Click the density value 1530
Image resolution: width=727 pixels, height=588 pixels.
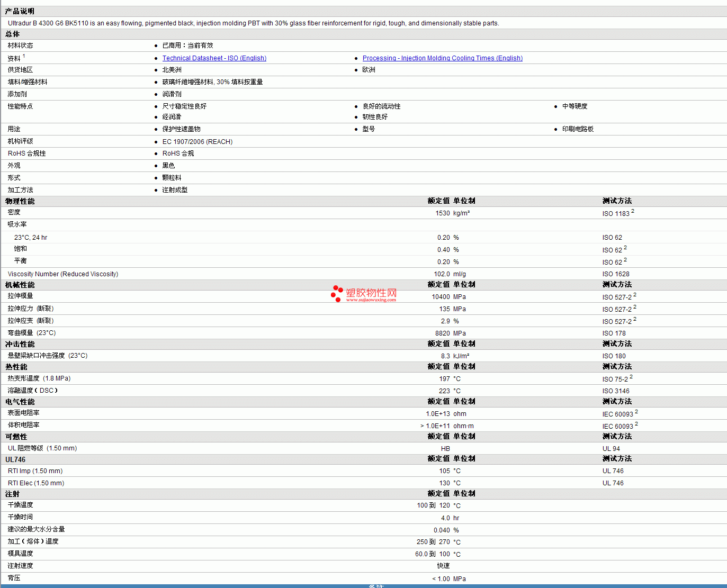[x=443, y=213]
